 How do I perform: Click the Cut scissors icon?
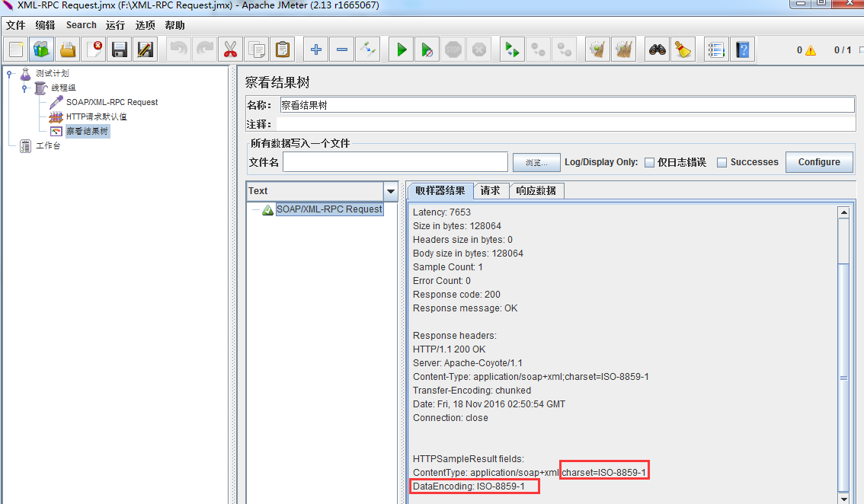click(x=230, y=49)
